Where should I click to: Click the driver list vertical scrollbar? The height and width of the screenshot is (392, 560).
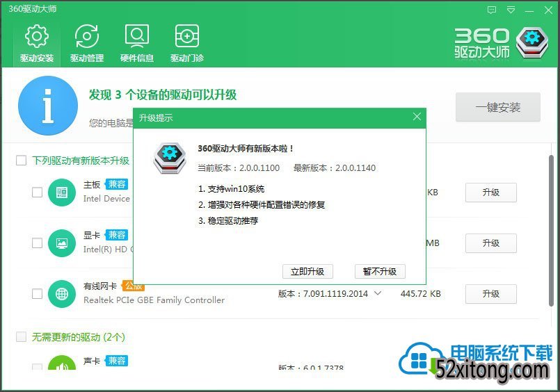click(x=551, y=231)
